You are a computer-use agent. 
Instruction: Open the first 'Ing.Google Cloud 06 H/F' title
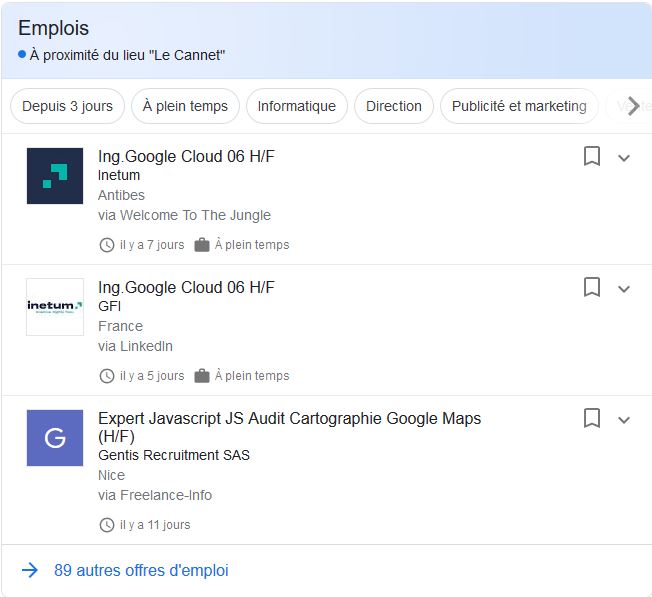[186, 157]
